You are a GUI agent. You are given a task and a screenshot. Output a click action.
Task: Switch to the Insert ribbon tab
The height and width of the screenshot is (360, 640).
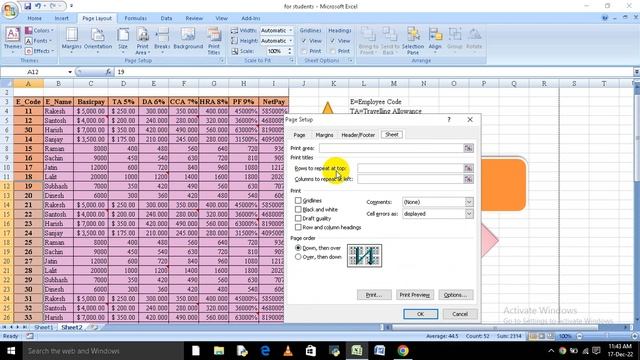pyautogui.click(x=62, y=18)
